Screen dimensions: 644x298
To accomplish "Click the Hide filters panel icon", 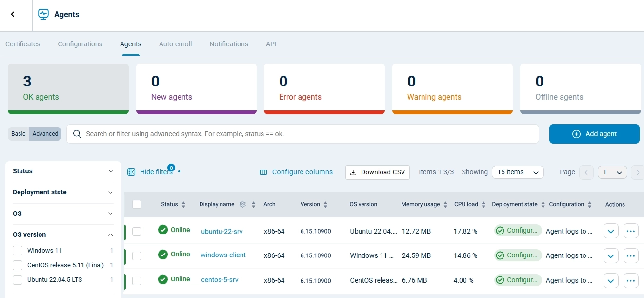I will (x=131, y=172).
